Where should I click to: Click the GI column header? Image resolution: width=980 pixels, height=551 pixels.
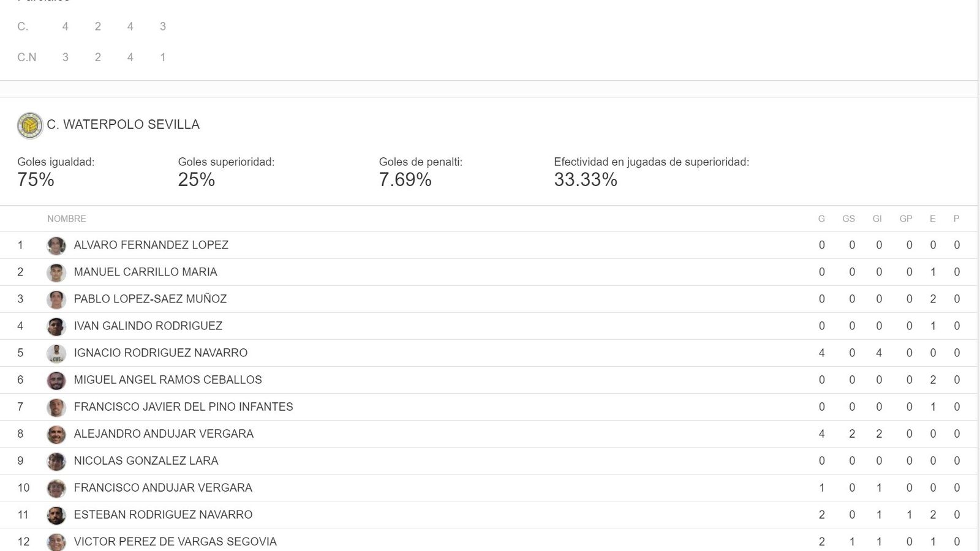[877, 219]
